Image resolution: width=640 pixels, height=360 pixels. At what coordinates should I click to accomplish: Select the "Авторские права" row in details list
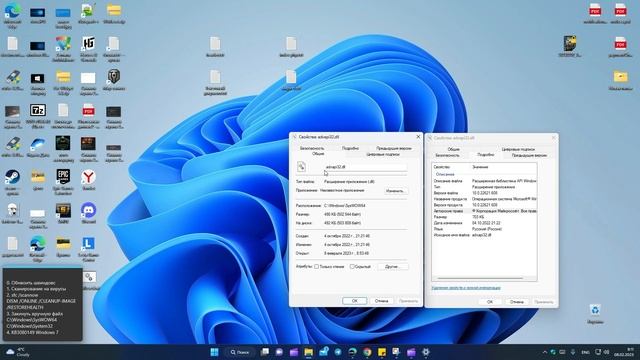click(484, 211)
